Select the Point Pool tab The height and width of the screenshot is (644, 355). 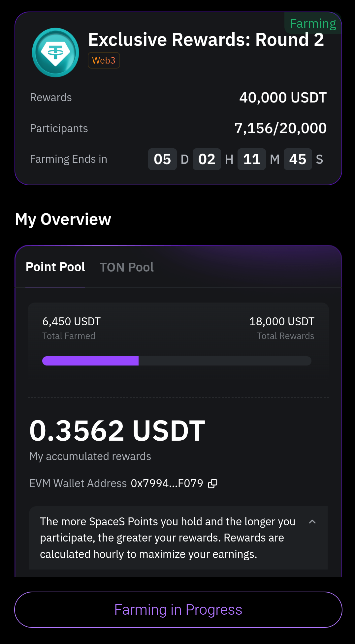(55, 267)
